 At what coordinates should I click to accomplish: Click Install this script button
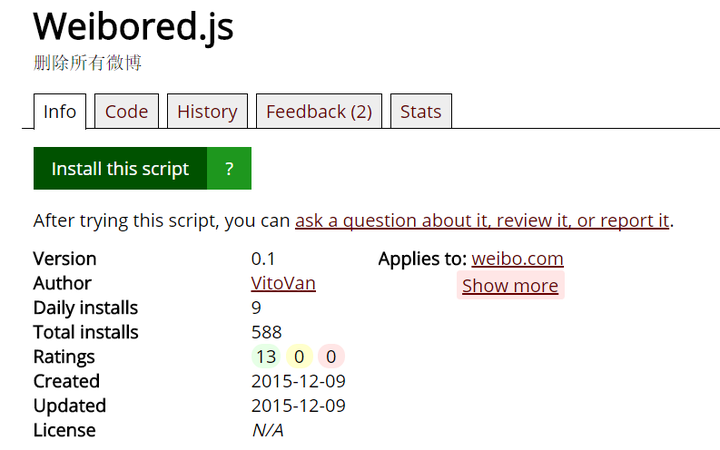(x=120, y=169)
